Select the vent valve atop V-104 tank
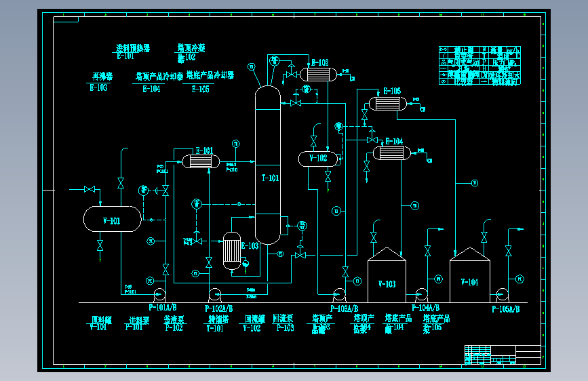588x381 pixels. (484, 237)
